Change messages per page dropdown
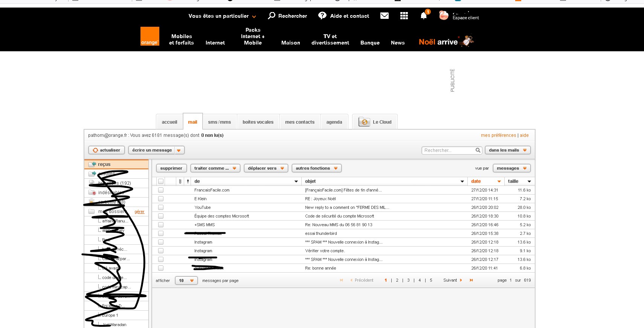Screen dimensions: 644x328 [x=186, y=280]
